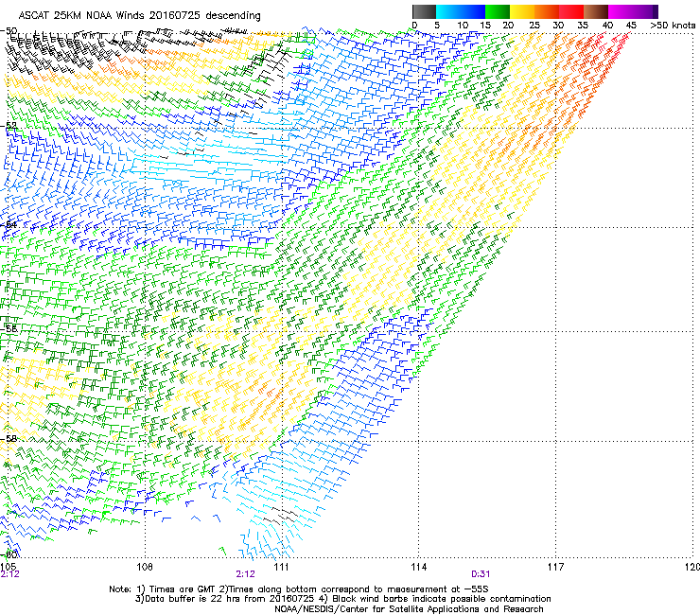Click the gray 0-5 knots legend color
Screen dimensions: 700x615
[424, 11]
